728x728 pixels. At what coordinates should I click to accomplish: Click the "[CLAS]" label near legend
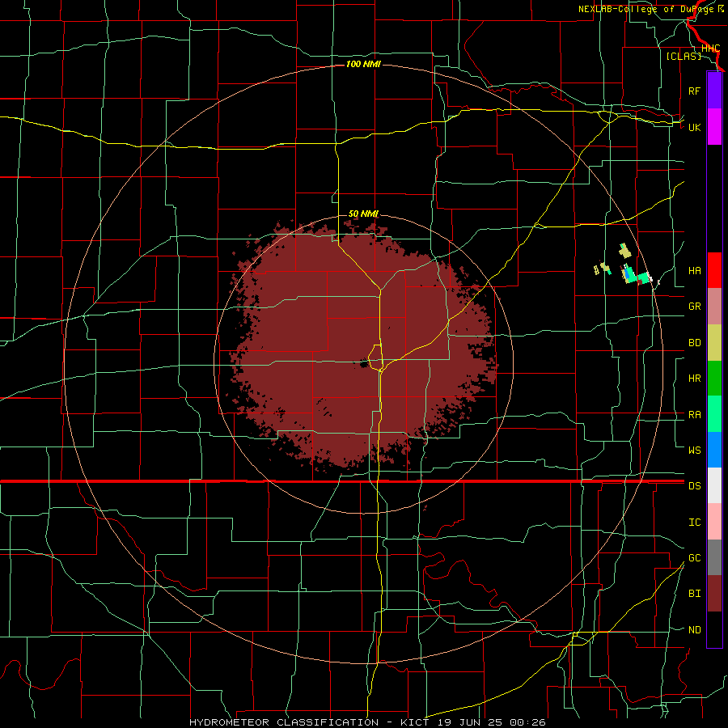click(684, 56)
